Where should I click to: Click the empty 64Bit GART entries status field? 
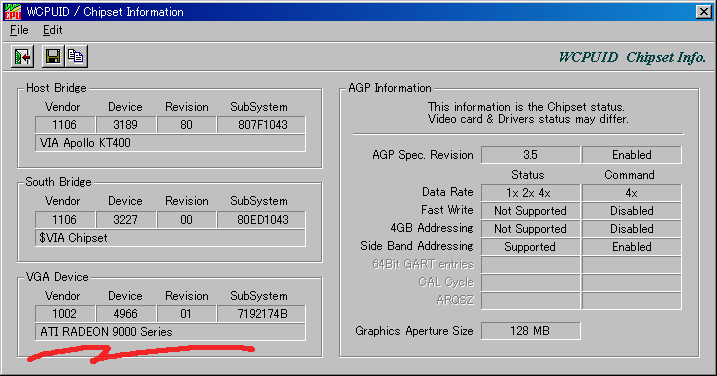click(530, 265)
